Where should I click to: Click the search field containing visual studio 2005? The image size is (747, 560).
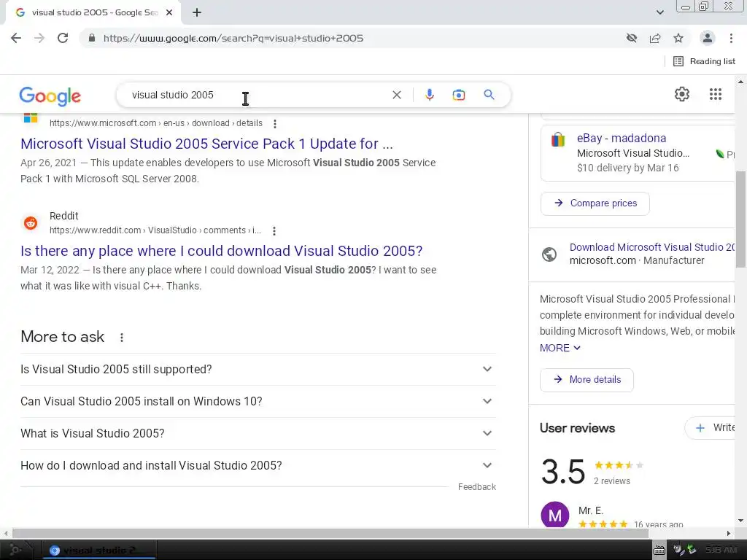pos(258,95)
